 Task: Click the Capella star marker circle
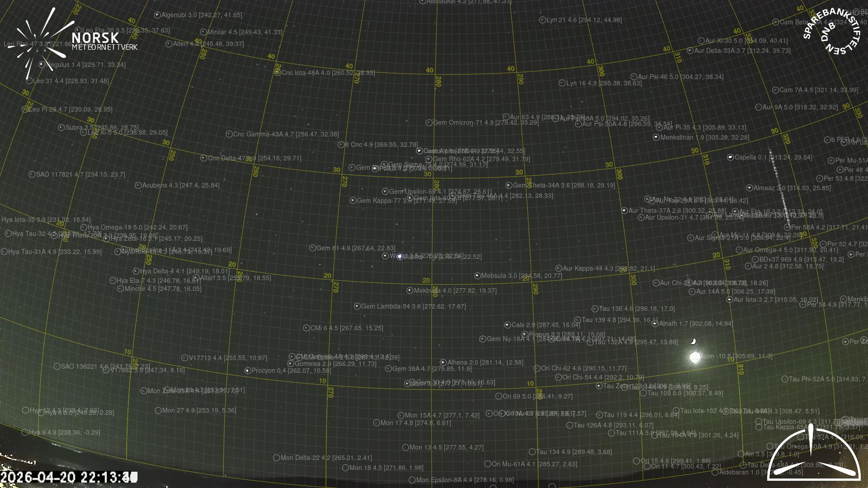(730, 157)
